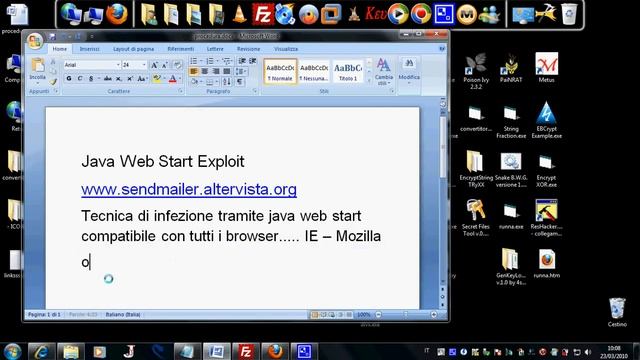Click the numbered list icon
Screen dimensions: 640x360
click(210, 61)
